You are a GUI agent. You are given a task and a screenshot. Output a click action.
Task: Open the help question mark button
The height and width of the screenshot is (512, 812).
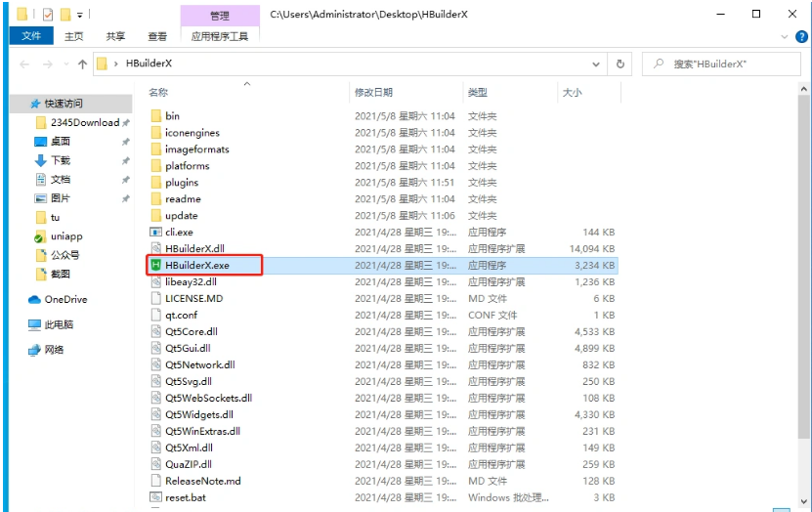click(x=801, y=37)
